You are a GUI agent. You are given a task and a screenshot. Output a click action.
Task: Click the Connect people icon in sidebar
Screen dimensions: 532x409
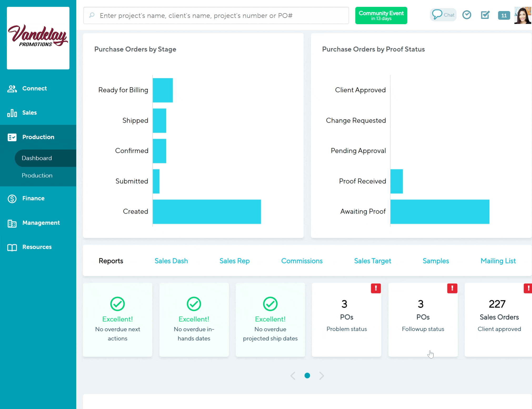click(12, 89)
